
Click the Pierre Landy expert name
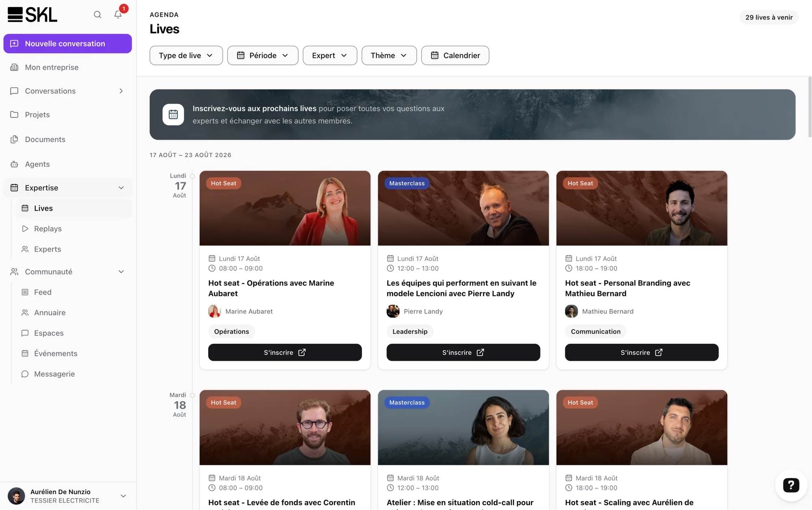[x=423, y=311]
